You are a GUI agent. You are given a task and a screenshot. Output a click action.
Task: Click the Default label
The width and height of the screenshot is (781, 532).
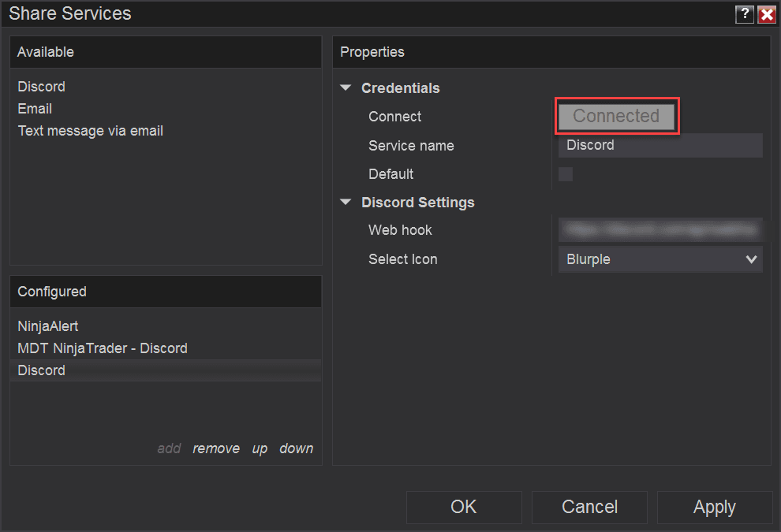click(x=391, y=174)
